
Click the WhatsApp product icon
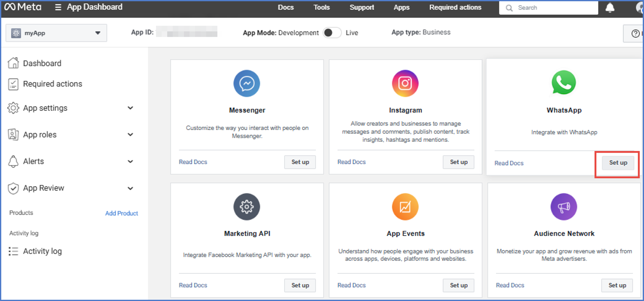[564, 83]
